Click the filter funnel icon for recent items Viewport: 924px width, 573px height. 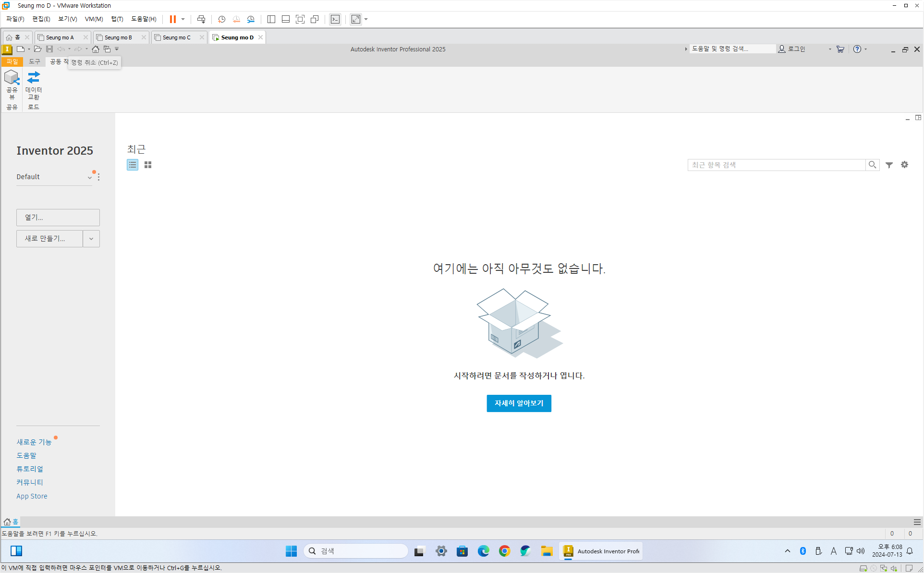[889, 165]
